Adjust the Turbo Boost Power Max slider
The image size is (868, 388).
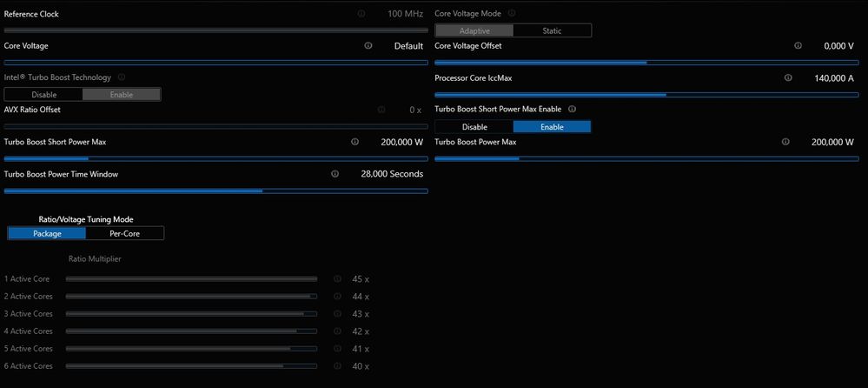click(x=646, y=158)
